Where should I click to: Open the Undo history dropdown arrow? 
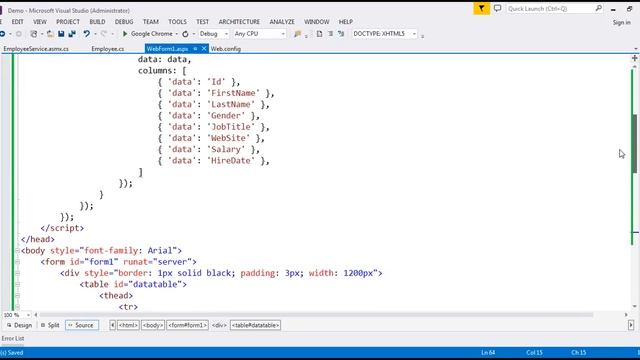95,34
